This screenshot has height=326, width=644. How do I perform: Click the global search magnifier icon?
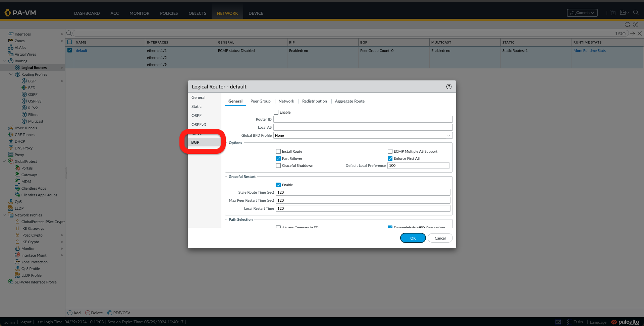coord(636,13)
